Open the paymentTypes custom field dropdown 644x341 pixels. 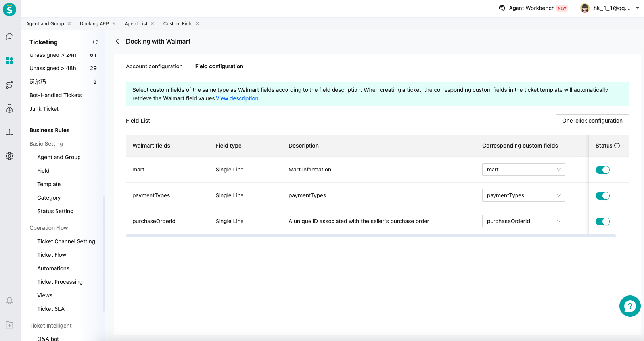tap(524, 195)
